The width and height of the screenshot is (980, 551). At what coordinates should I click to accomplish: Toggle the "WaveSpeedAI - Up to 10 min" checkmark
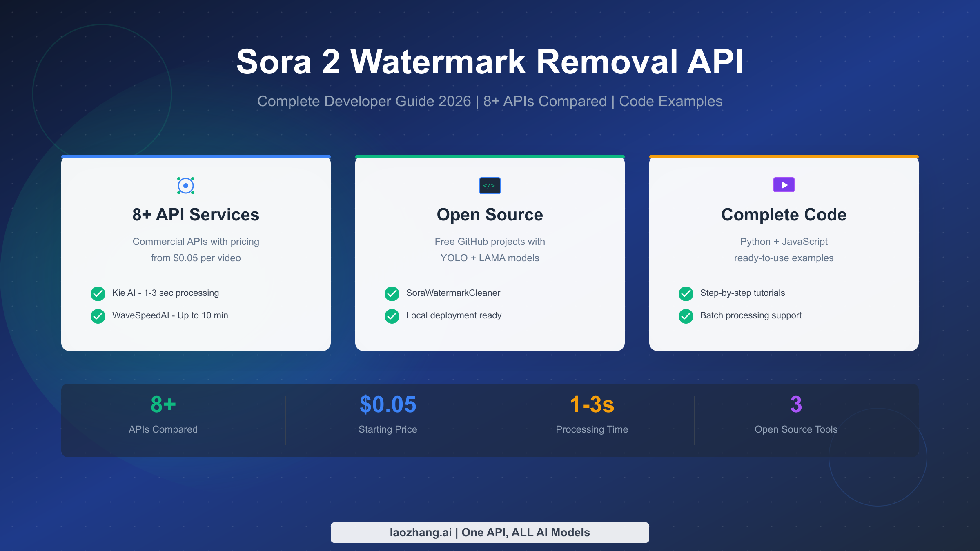(98, 315)
